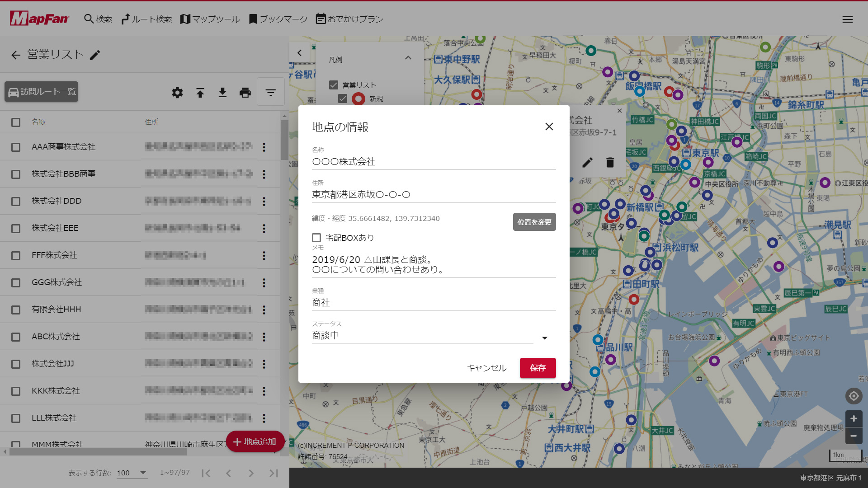Open more options for AAA商事株式会社
The image size is (868, 488).
click(x=264, y=147)
